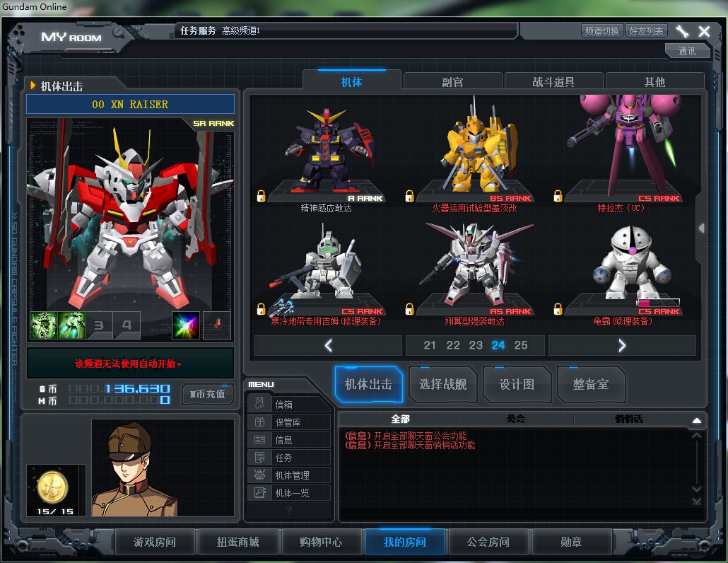The width and height of the screenshot is (728, 563).
Task: Open 信箱 mailbox from menu
Action: pyautogui.click(x=289, y=404)
